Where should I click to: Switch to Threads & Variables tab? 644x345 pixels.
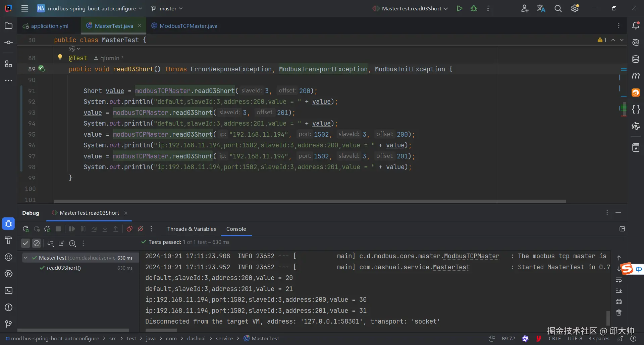pos(192,229)
